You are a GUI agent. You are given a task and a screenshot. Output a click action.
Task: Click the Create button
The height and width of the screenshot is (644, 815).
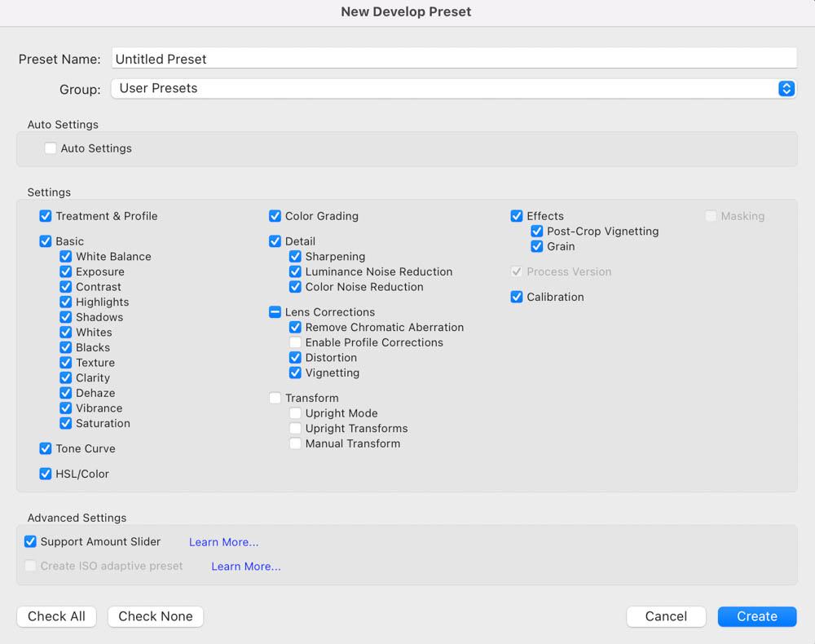click(x=756, y=616)
